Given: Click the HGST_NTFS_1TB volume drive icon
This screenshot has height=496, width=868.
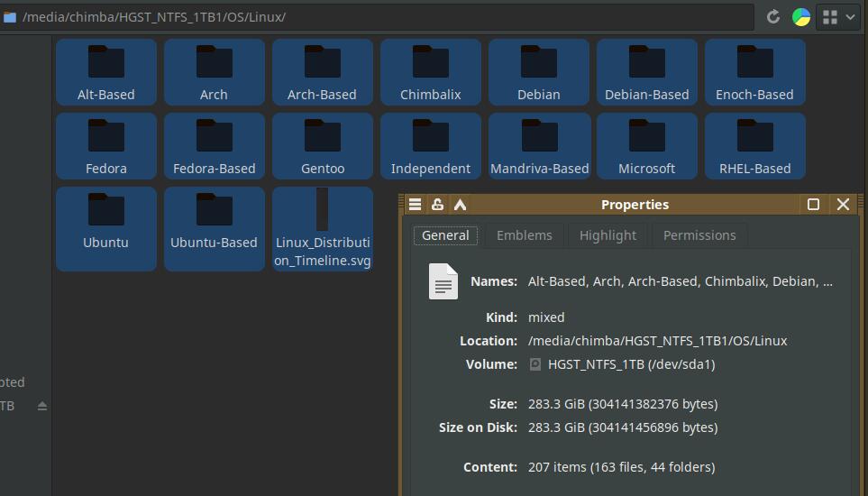Looking at the screenshot, I should [x=535, y=364].
